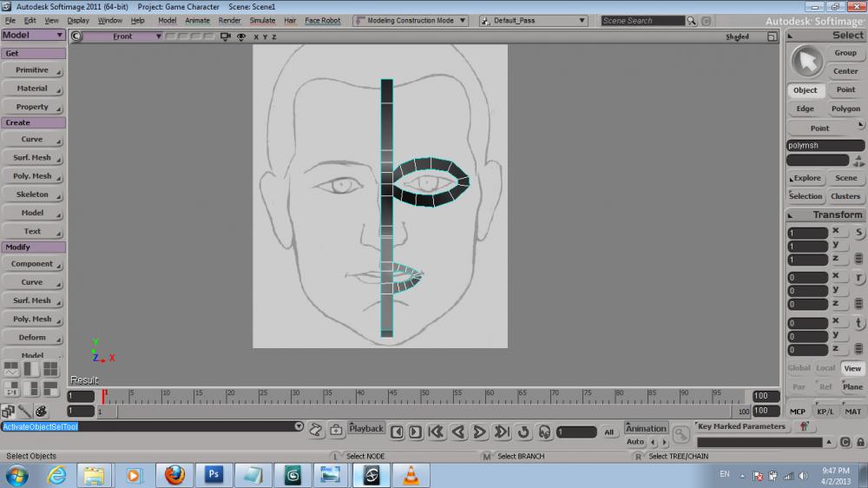Expand the Model toolbar selector dropdown
Viewport: 868px width, 488px height.
coord(33,36)
